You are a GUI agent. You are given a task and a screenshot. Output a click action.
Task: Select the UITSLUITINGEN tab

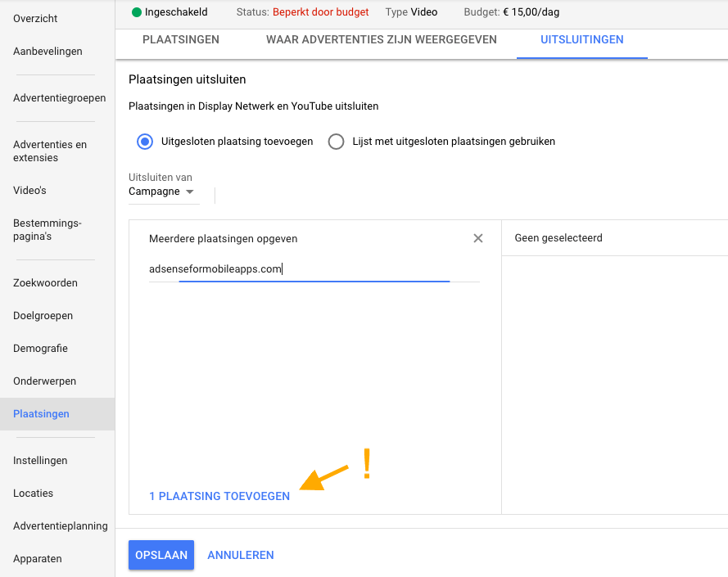(x=581, y=38)
